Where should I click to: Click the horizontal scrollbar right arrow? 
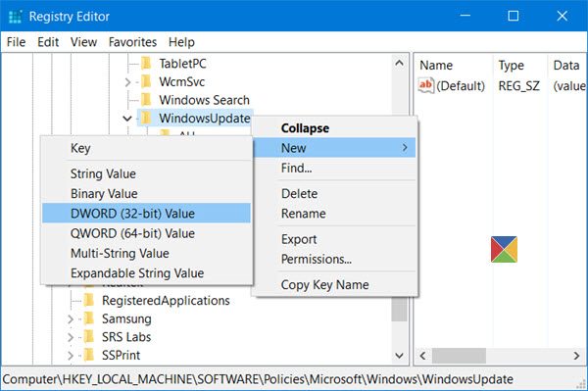[x=576, y=356]
